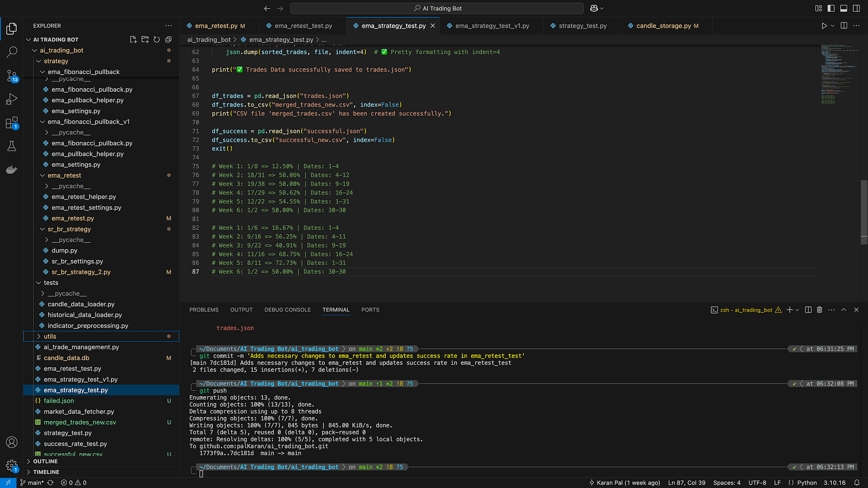Image resolution: width=868 pixels, height=488 pixels.
Task: Split the editor to the right
Action: pos(844,26)
